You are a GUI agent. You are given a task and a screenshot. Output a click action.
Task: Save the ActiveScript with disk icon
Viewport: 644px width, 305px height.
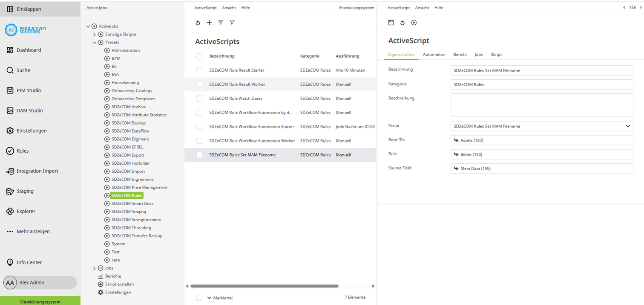coord(391,23)
